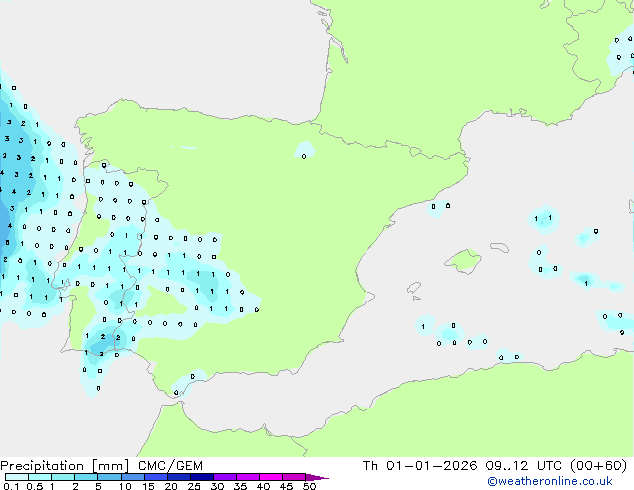Click the isolated rain spot in northern Spain
This screenshot has height=490, width=634.
coord(304,151)
